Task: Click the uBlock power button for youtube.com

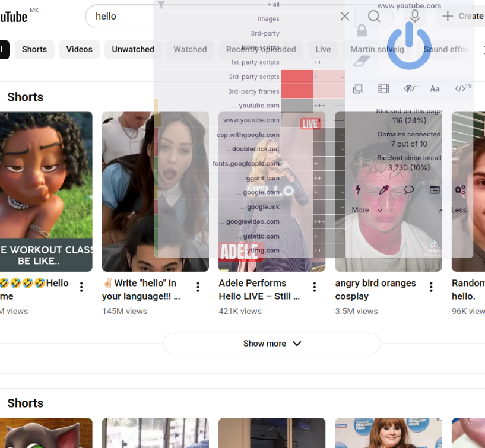Action: (409, 46)
